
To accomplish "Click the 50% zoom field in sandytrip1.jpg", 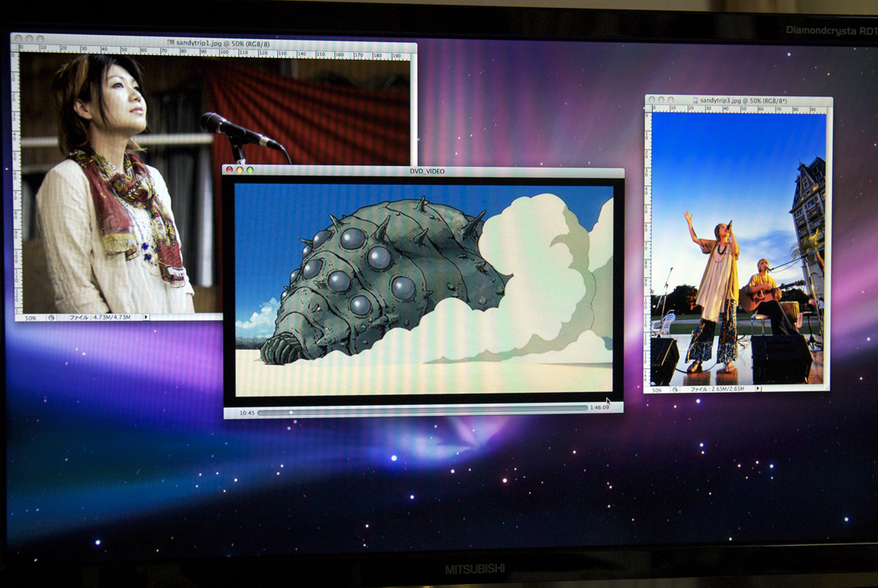I will 31,318.
